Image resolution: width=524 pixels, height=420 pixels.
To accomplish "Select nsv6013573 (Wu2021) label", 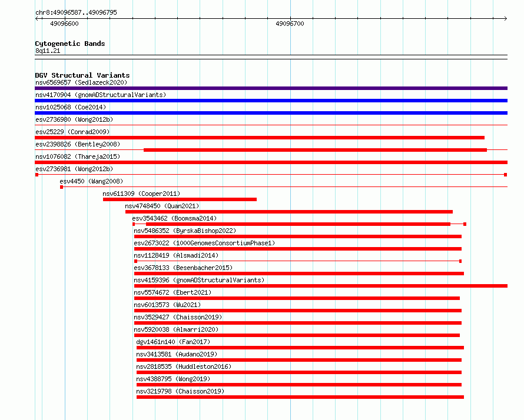I will tap(167, 305).
